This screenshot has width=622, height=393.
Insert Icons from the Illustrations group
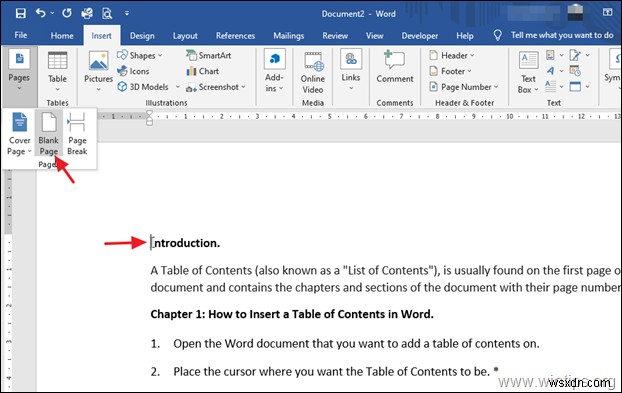point(133,71)
